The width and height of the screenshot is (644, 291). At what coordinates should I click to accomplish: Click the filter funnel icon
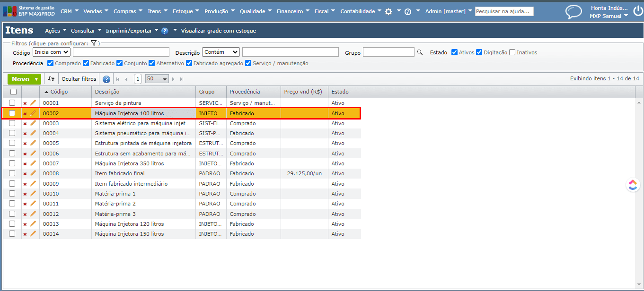click(x=94, y=43)
